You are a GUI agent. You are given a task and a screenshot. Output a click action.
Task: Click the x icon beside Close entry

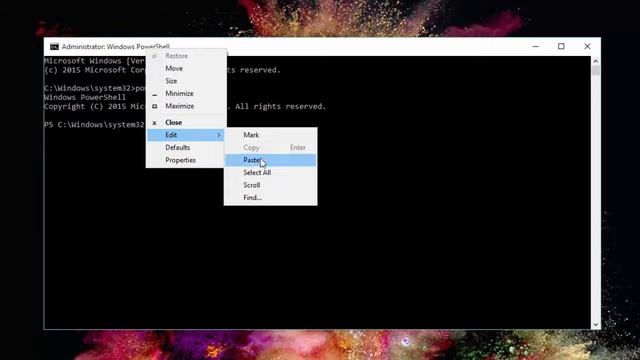pos(154,123)
